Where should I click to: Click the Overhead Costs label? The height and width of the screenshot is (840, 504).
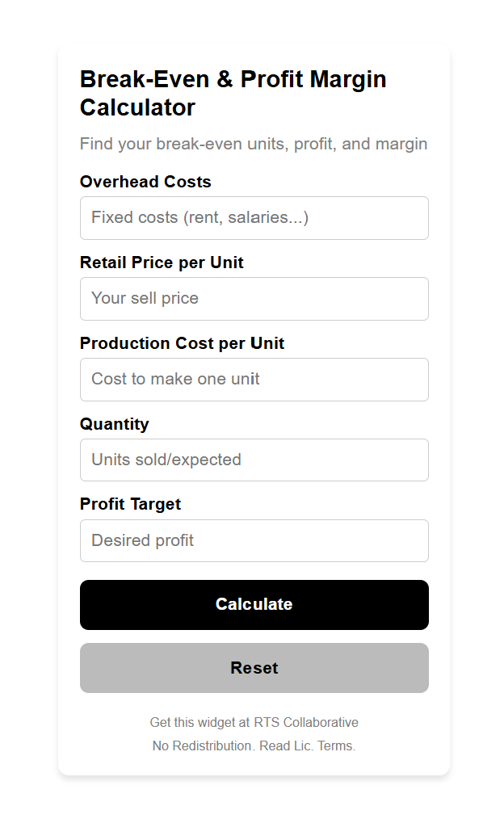click(x=145, y=182)
